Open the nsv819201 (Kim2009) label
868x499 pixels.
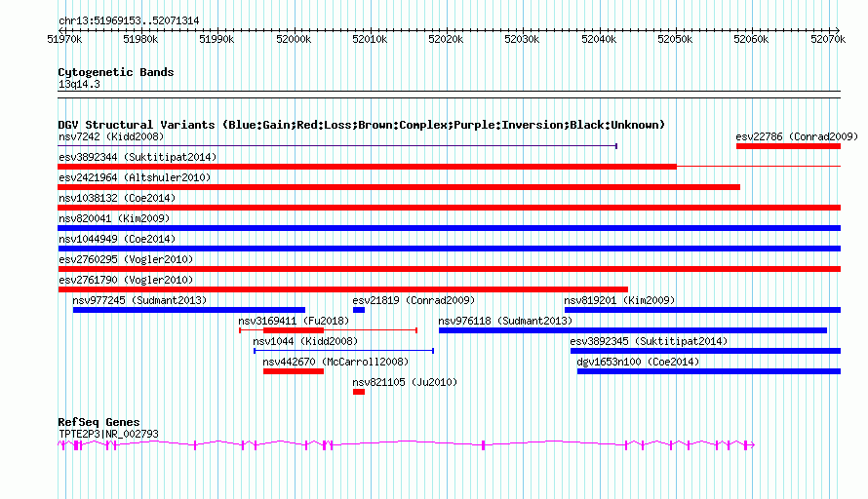tap(619, 300)
